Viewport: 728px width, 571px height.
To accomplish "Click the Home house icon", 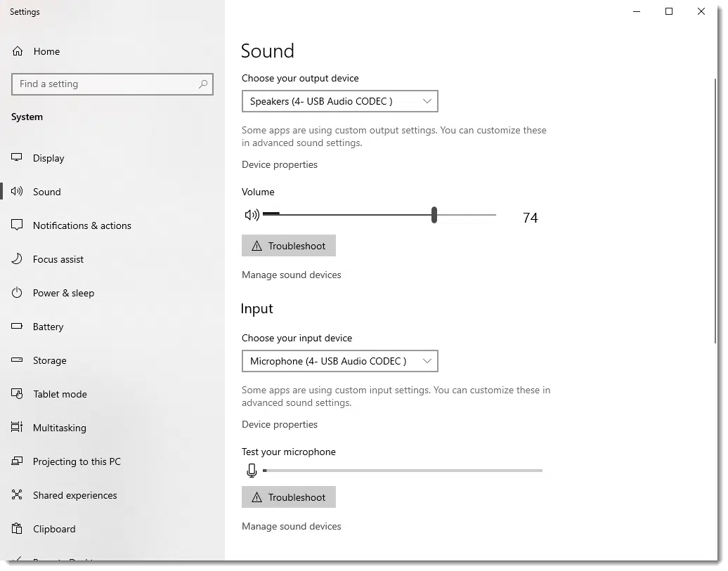I will click(x=17, y=51).
